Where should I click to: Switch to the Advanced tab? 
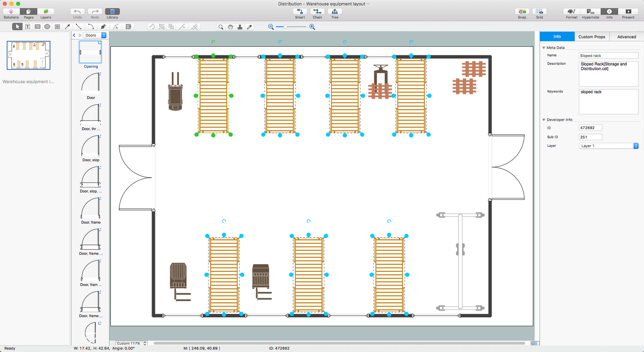(626, 36)
